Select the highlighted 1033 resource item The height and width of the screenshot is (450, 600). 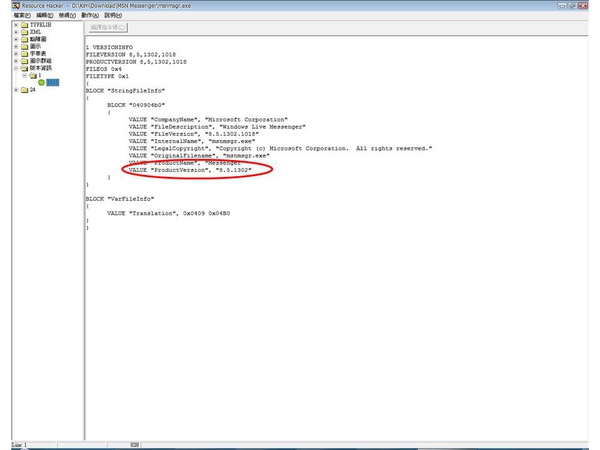pos(52,83)
